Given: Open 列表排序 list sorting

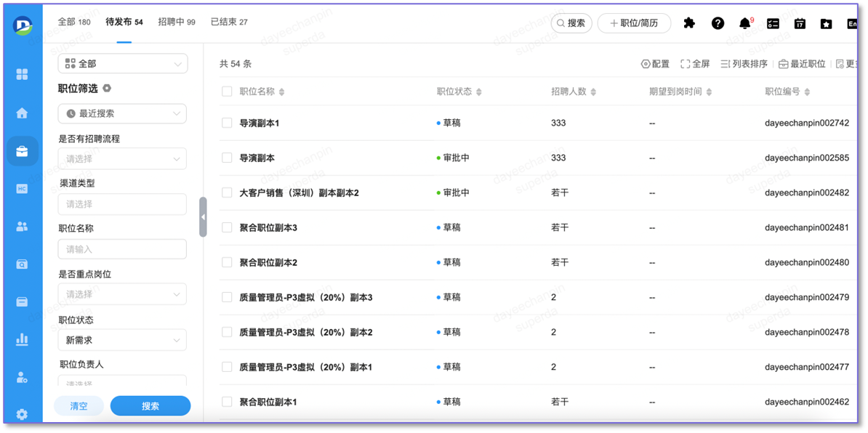Looking at the screenshot, I should click(744, 64).
